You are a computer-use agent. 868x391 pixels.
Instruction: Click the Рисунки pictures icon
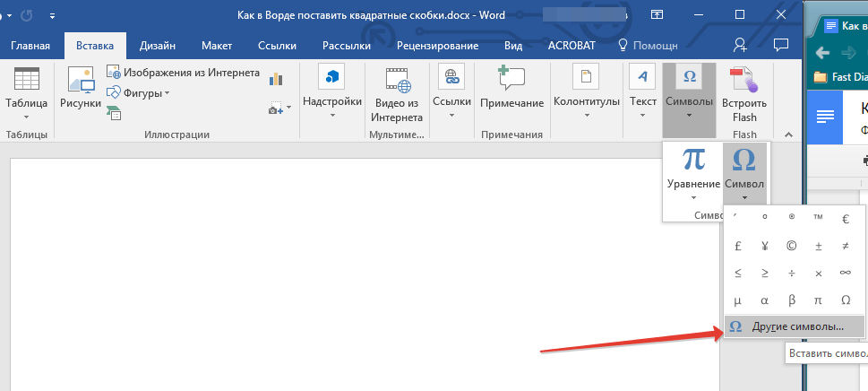[x=81, y=90]
